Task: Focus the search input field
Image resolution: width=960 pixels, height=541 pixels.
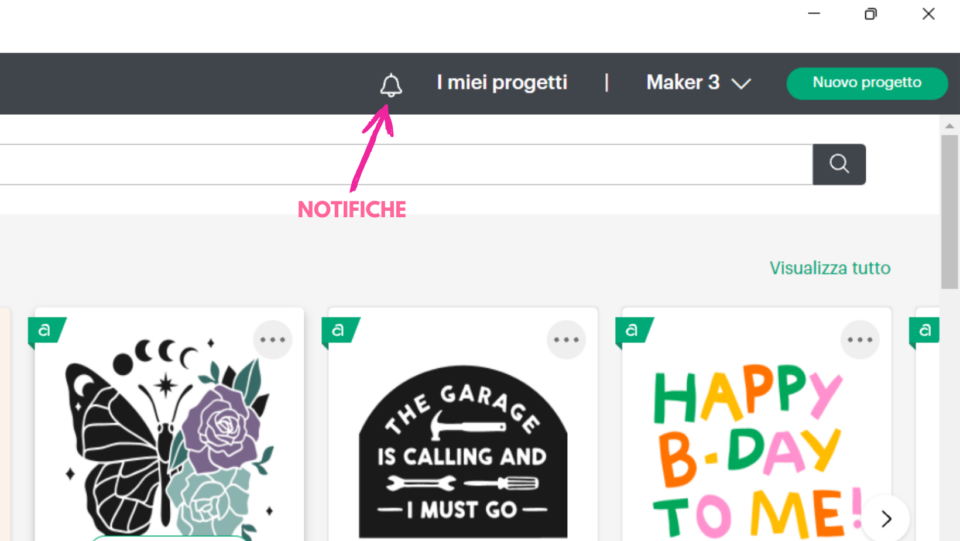Action: pos(406,164)
